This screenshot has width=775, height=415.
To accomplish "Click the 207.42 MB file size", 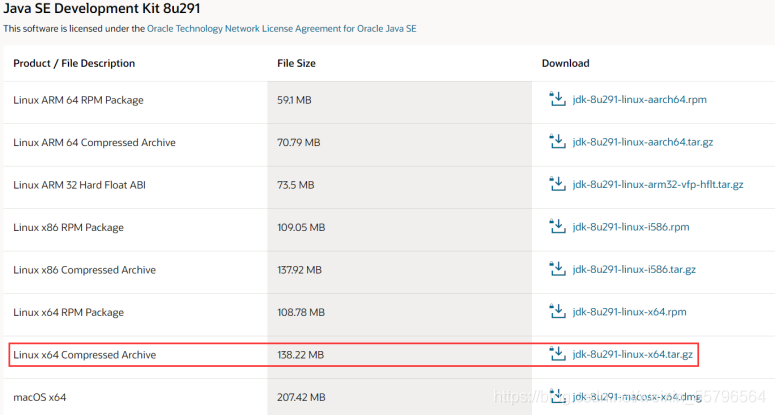I will [301, 397].
